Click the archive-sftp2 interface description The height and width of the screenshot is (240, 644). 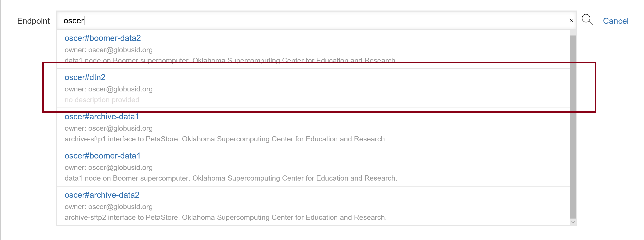click(225, 218)
